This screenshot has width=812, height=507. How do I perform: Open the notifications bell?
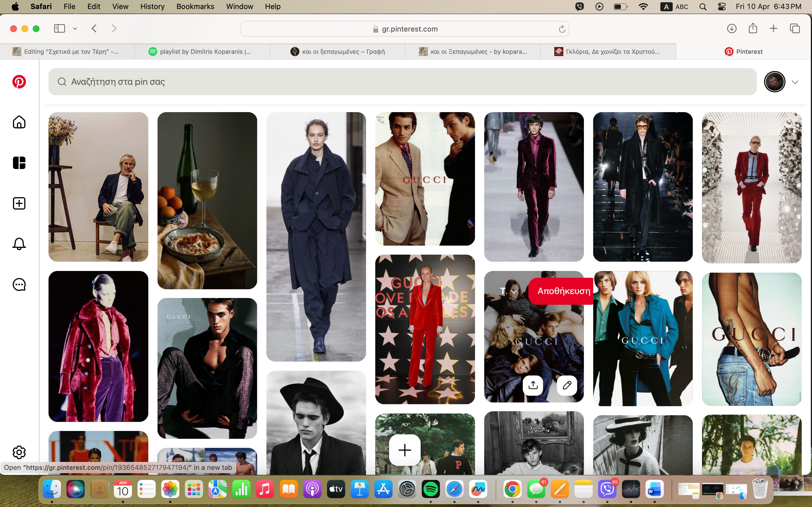[x=19, y=244]
